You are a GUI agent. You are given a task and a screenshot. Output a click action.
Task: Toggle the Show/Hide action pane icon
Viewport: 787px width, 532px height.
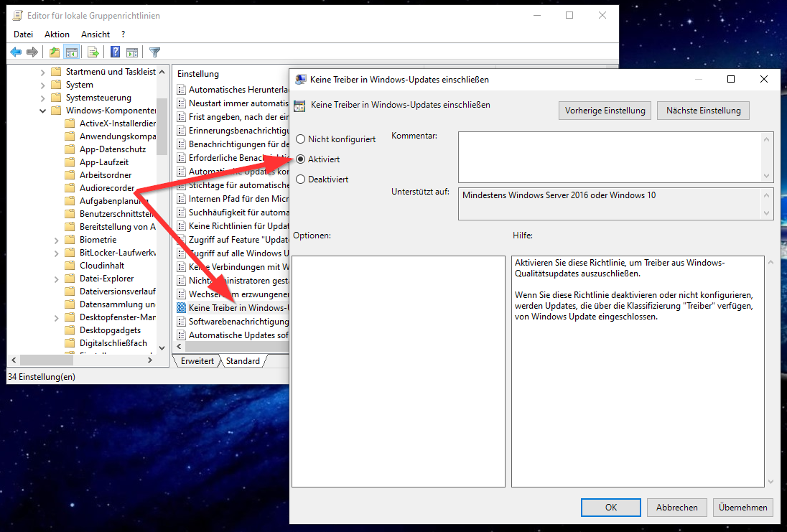pyautogui.click(x=132, y=52)
